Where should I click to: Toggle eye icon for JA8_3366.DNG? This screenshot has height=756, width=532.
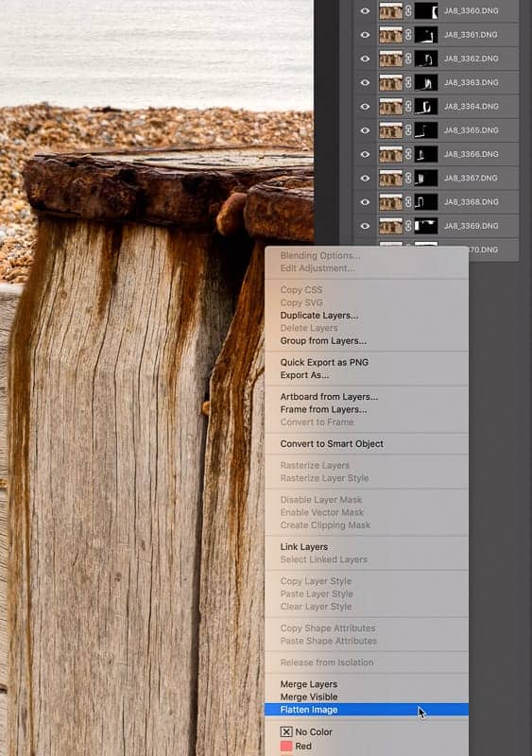pos(365,154)
